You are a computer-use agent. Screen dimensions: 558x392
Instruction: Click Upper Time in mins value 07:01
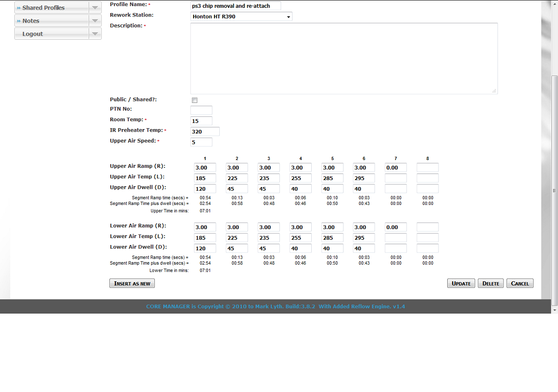point(205,211)
